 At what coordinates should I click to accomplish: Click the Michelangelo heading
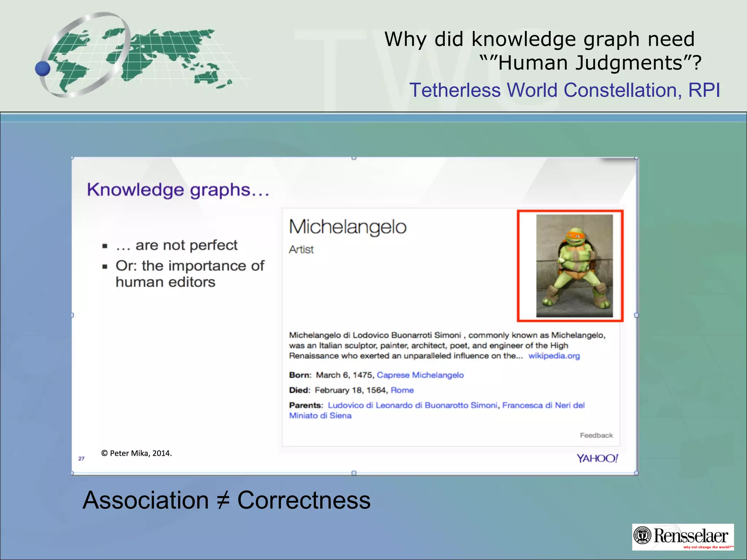click(347, 227)
